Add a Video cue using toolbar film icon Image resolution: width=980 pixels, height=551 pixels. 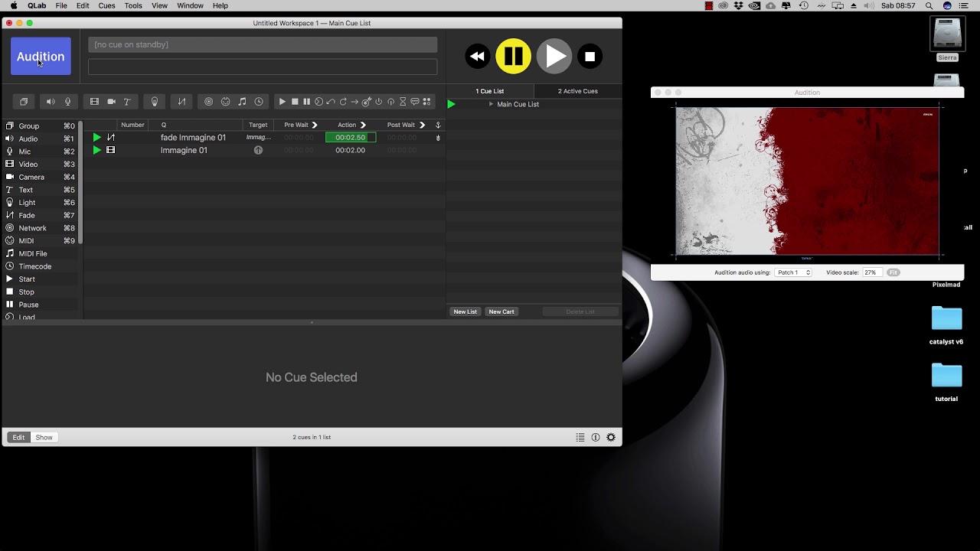coord(94,102)
